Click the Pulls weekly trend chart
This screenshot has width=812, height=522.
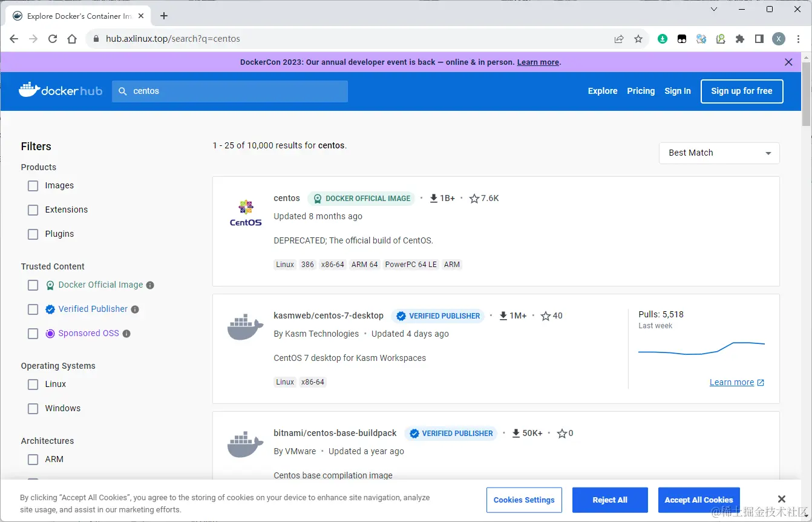click(x=702, y=348)
